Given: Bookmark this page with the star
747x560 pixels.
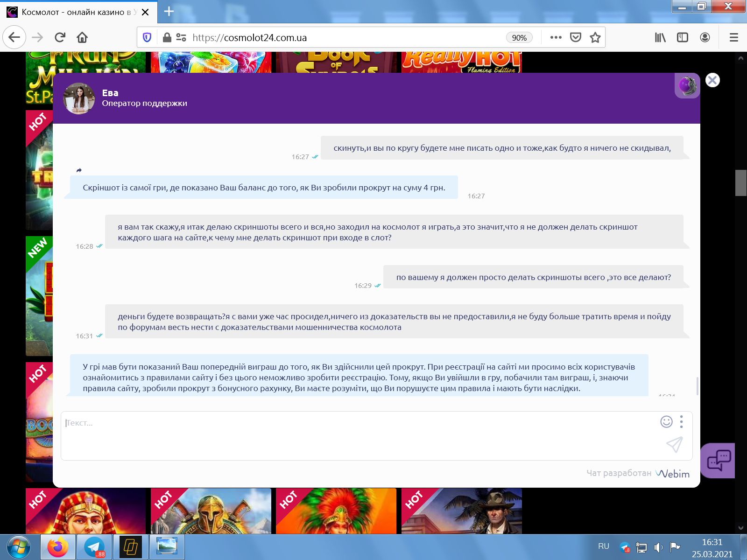Looking at the screenshot, I should [595, 37].
